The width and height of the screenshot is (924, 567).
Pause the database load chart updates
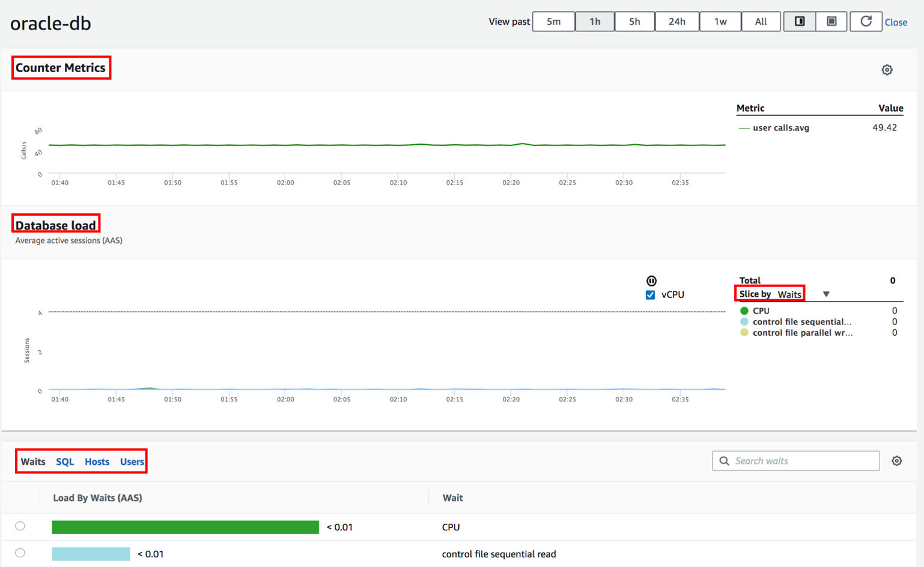pos(651,280)
